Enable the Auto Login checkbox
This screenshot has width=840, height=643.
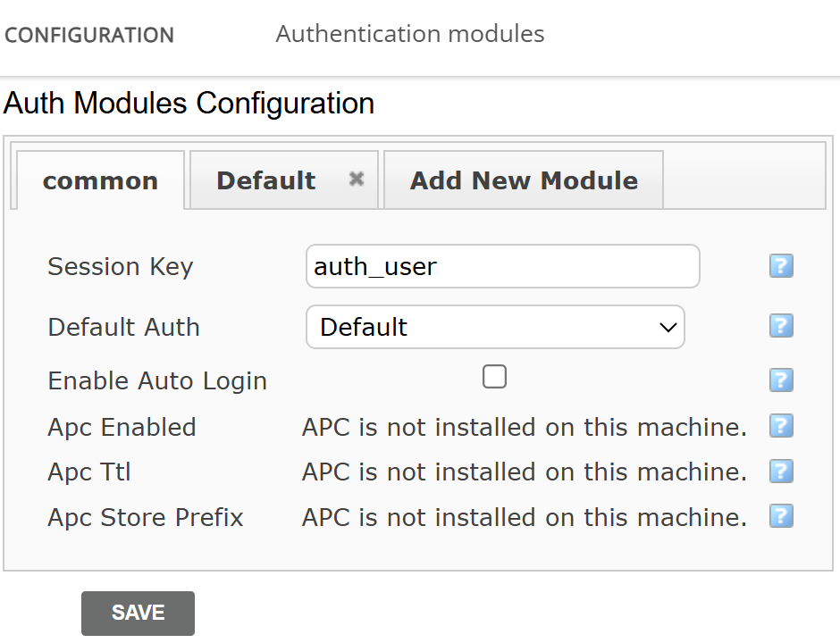pyautogui.click(x=494, y=376)
